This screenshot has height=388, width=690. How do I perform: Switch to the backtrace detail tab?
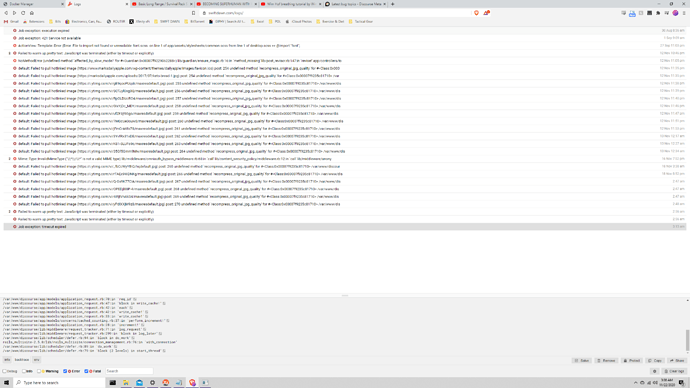tap(22, 360)
